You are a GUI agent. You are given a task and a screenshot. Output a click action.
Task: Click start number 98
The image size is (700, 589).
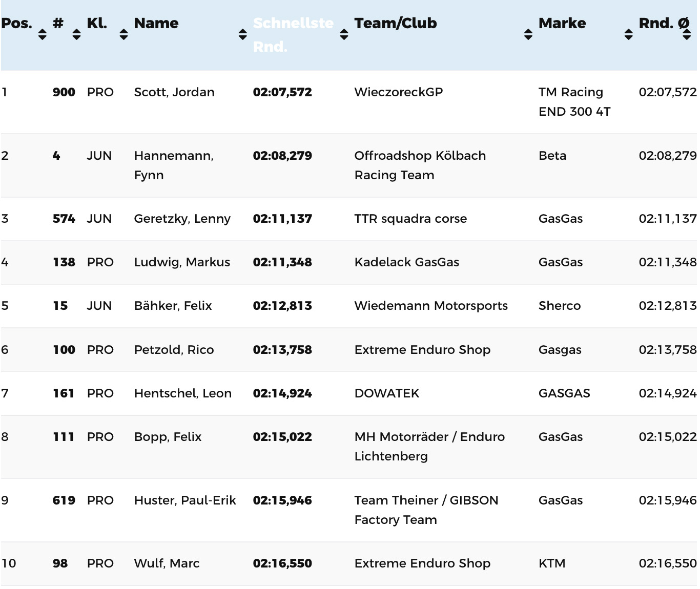pos(60,563)
